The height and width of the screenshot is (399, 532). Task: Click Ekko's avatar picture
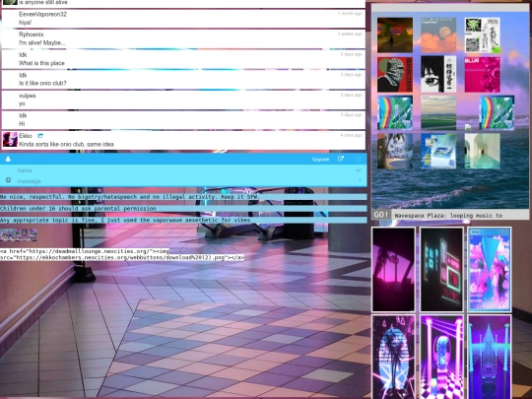(x=10, y=140)
